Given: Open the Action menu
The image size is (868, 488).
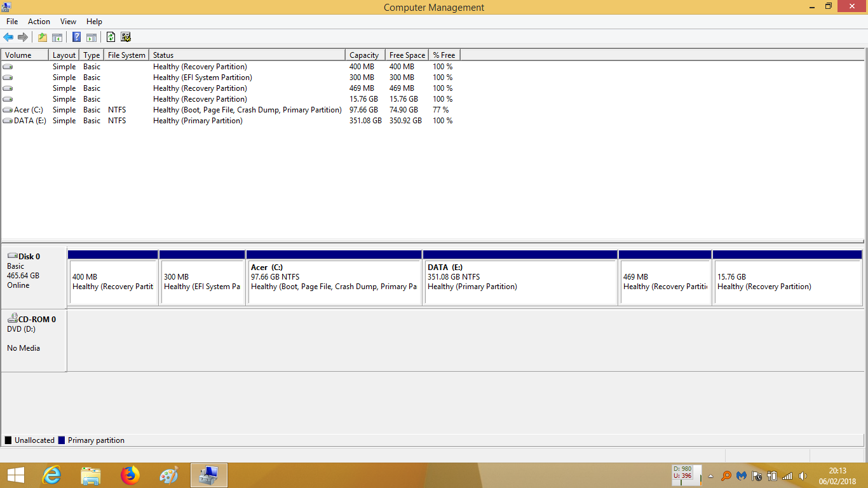Looking at the screenshot, I should (x=39, y=22).
